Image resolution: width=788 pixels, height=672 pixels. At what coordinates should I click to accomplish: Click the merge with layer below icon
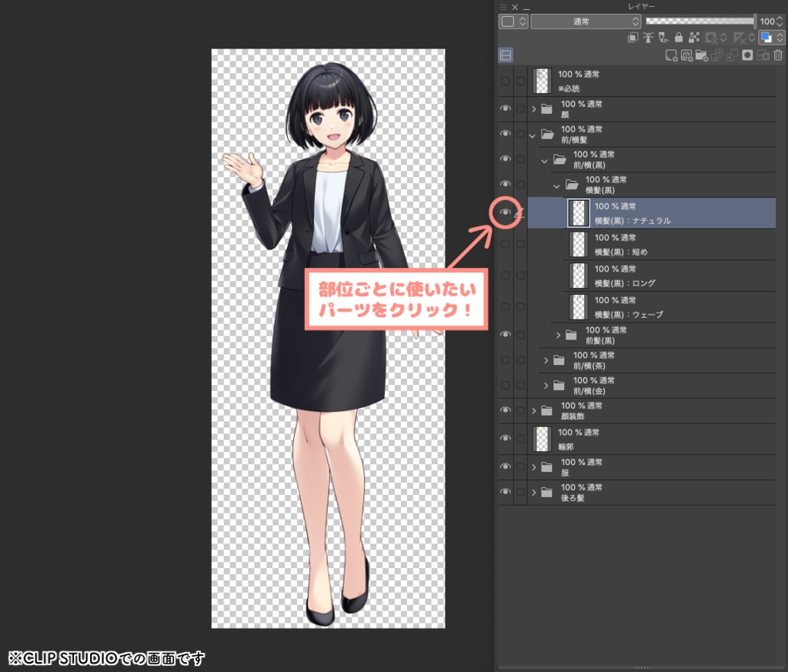(x=733, y=55)
